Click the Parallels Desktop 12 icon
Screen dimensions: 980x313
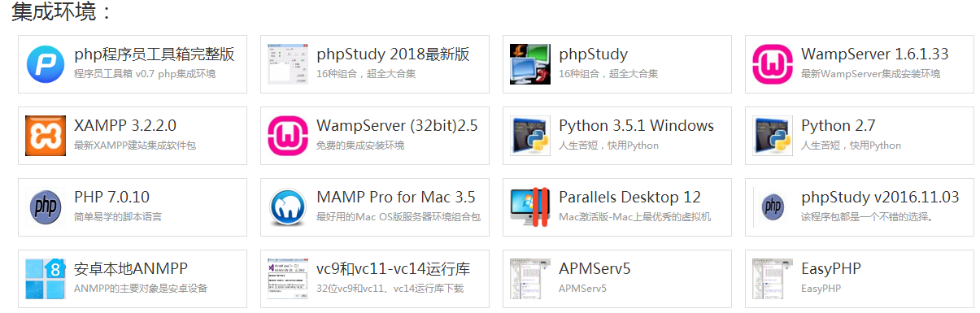[530, 207]
